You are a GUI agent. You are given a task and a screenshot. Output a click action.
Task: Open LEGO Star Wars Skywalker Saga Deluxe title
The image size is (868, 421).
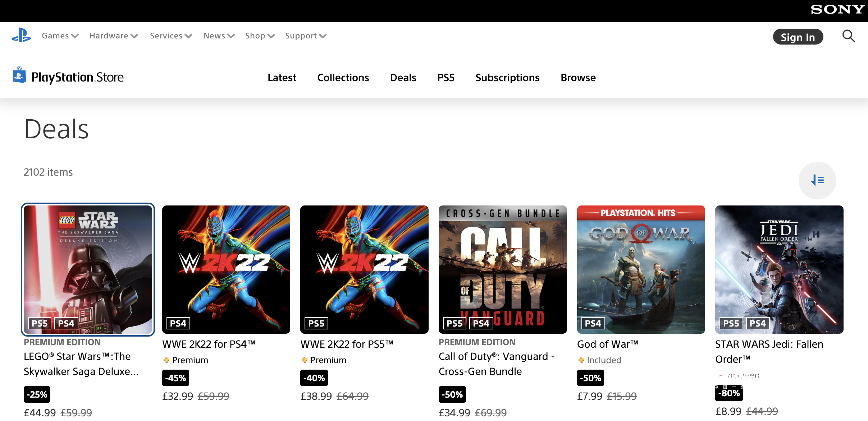(x=81, y=364)
